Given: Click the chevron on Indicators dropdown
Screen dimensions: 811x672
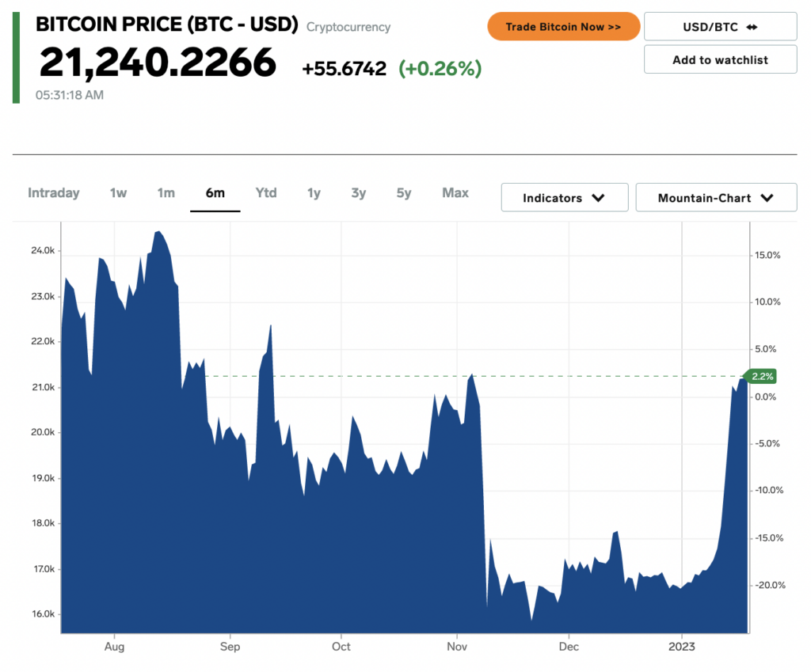Looking at the screenshot, I should click(599, 197).
